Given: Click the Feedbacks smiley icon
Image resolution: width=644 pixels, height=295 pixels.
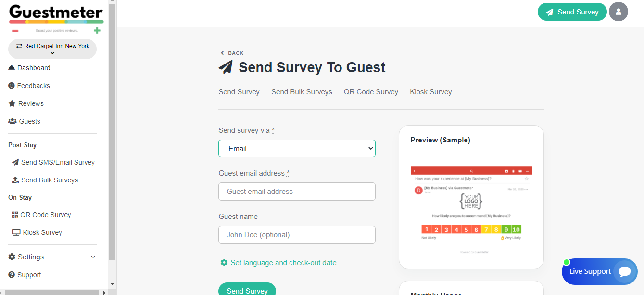Looking at the screenshot, I should (12, 86).
